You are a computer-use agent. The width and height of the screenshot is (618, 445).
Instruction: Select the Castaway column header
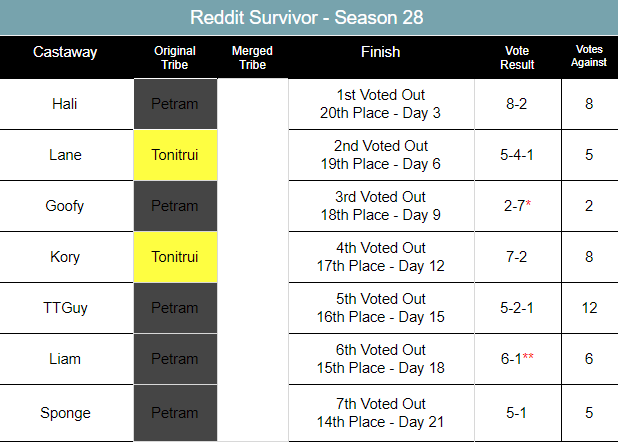pos(65,52)
